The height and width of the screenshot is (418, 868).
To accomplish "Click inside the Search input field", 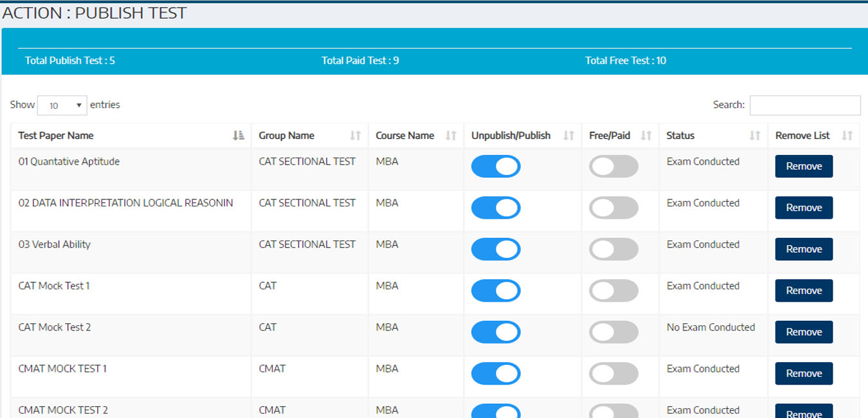I will coord(804,105).
